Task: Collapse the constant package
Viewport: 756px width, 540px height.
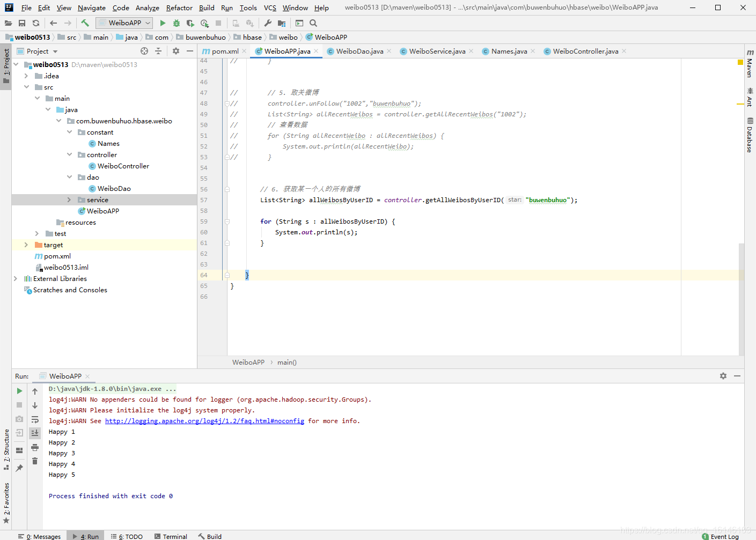Action: point(69,132)
